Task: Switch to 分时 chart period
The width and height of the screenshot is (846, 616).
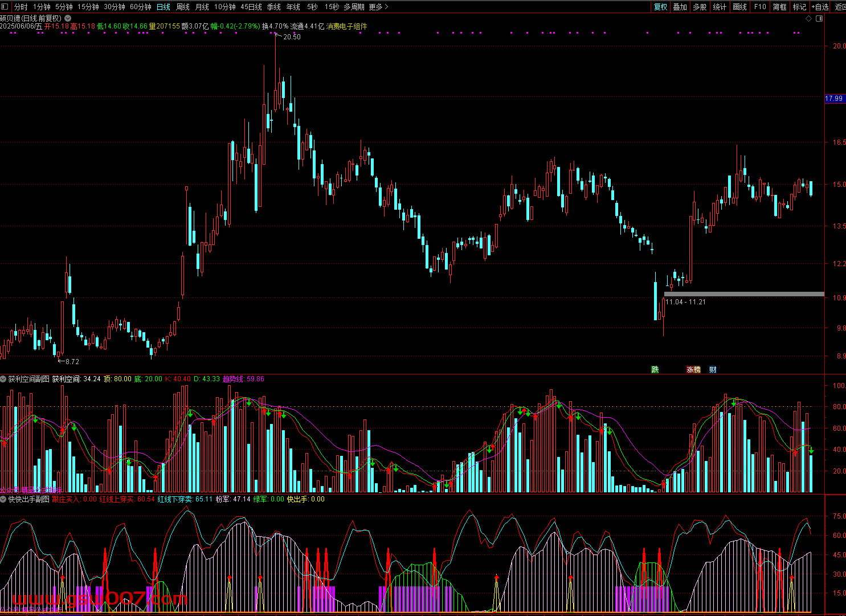Action: click(x=21, y=7)
